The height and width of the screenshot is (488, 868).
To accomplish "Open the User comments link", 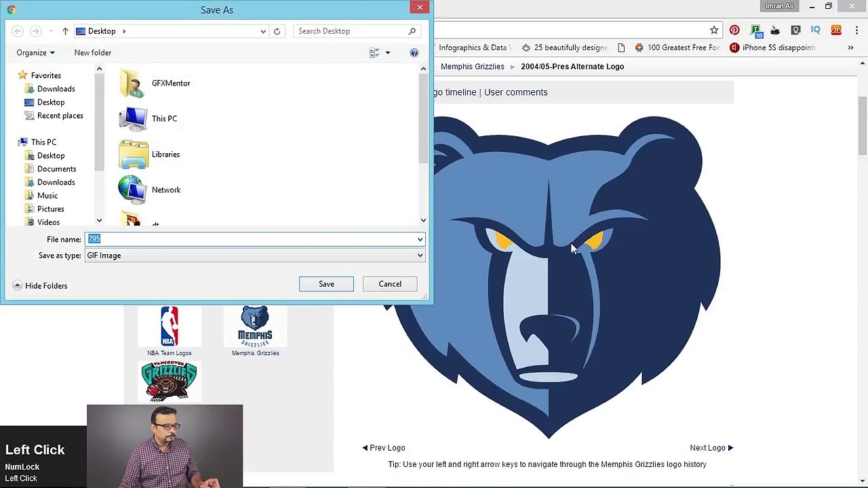I will pyautogui.click(x=516, y=92).
